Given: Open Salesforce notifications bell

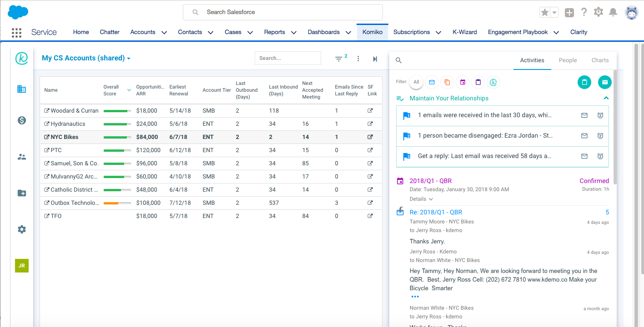Looking at the screenshot, I should click(614, 12).
